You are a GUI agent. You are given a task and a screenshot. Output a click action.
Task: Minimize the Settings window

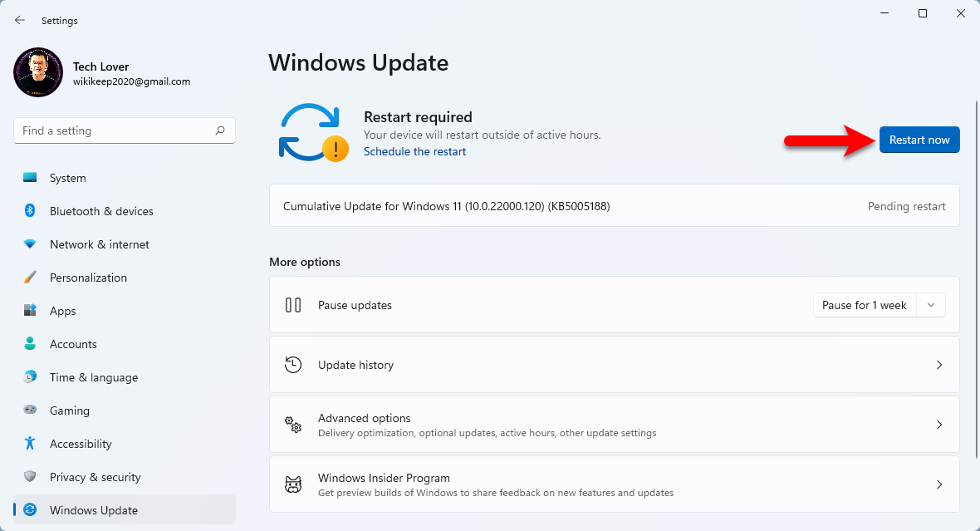tap(884, 13)
